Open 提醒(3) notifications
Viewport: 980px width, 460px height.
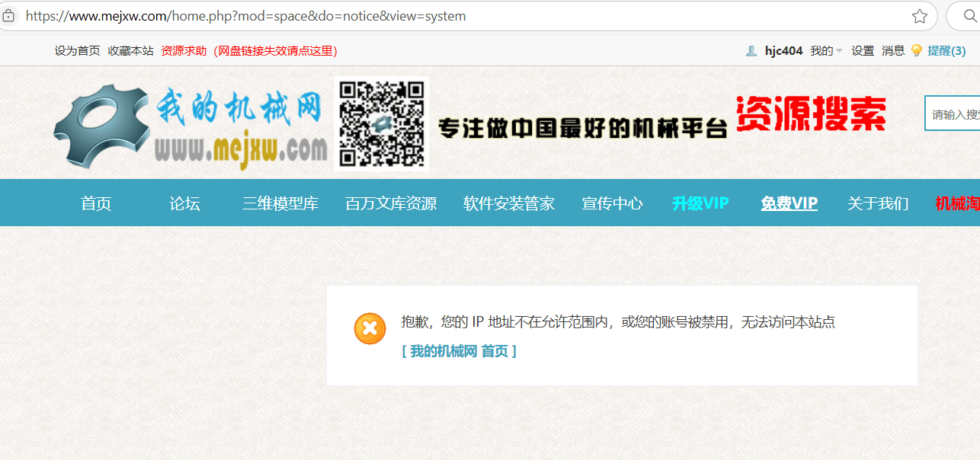(946, 51)
